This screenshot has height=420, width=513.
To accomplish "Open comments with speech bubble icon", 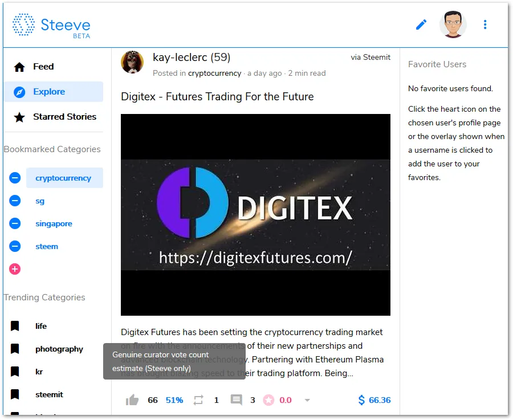I will (236, 400).
